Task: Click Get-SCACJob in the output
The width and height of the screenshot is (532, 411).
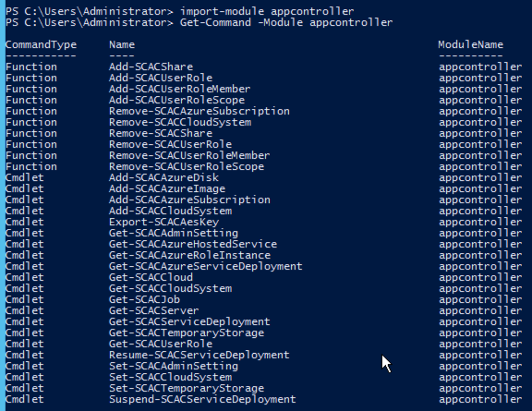Action: pyautogui.click(x=144, y=299)
